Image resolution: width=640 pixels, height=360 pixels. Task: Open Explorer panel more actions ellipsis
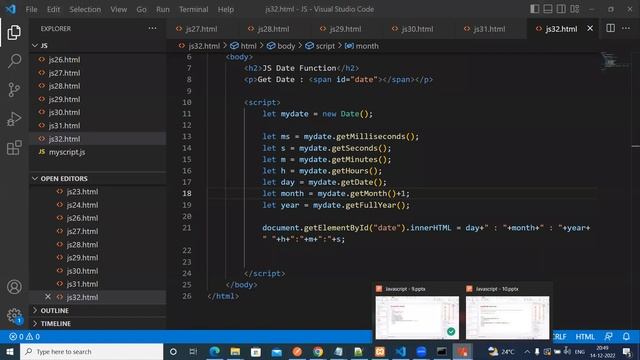pos(152,28)
